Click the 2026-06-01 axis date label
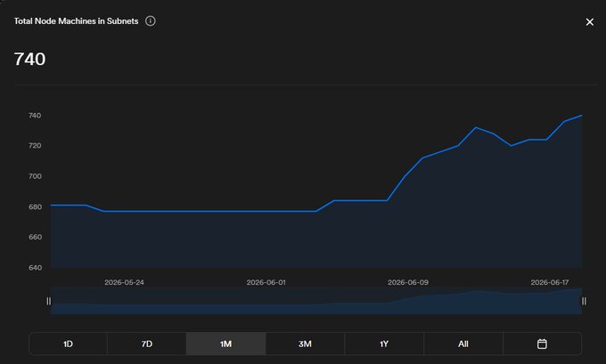This screenshot has height=364, width=606. [266, 282]
